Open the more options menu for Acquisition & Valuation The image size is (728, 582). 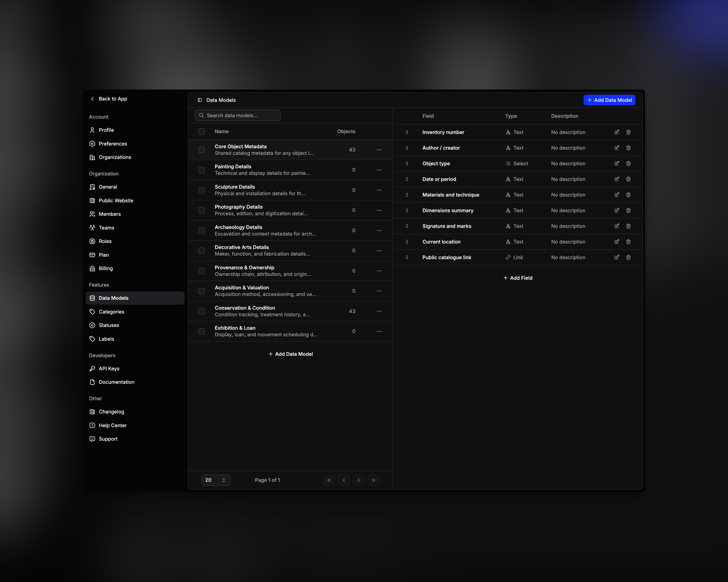[379, 291]
